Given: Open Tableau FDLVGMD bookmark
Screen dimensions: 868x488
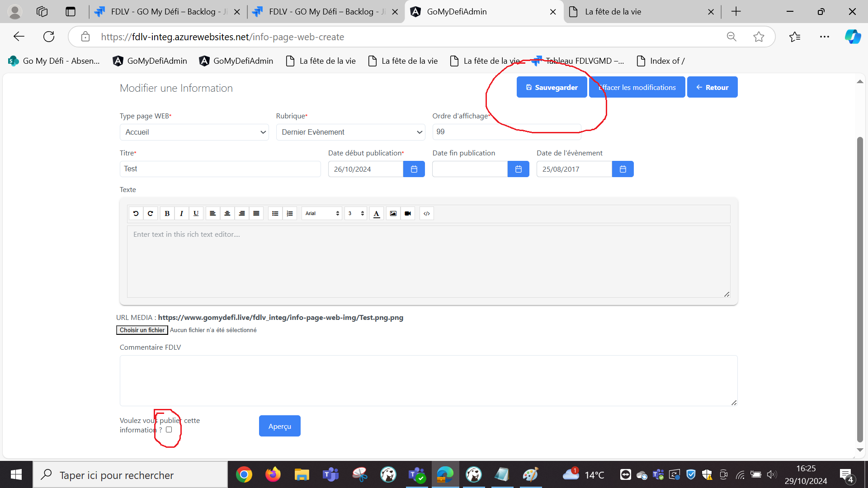Looking at the screenshot, I should point(578,61).
